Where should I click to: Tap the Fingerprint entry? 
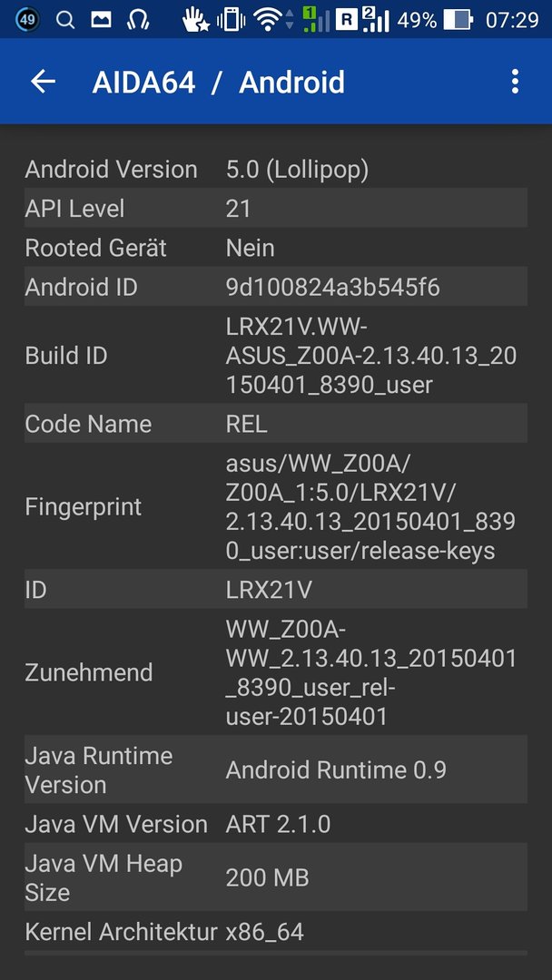(276, 506)
